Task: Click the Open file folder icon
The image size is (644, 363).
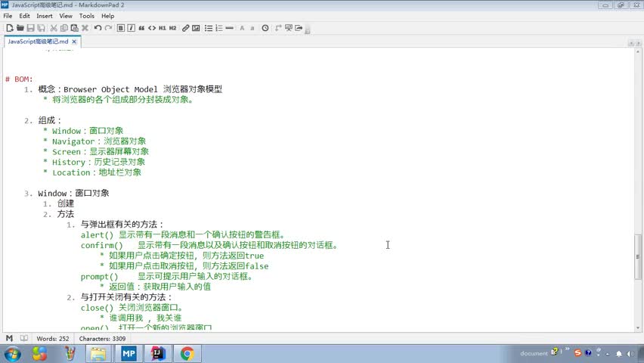Action: (20, 28)
